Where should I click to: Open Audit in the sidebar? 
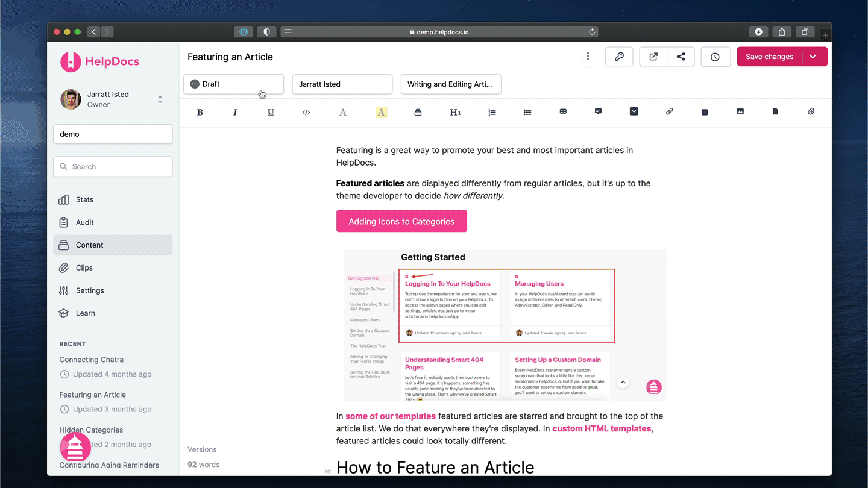click(x=113, y=222)
